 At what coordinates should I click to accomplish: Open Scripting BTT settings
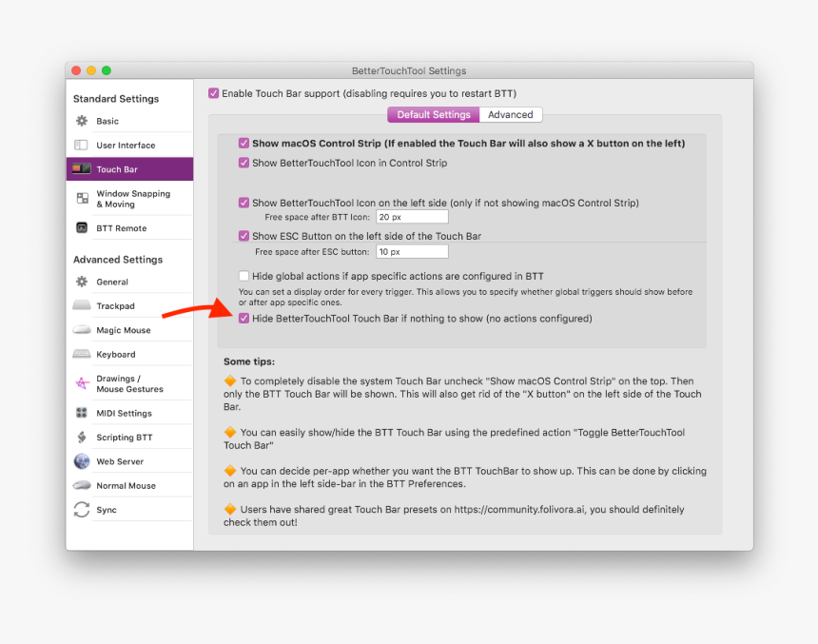tap(129, 438)
